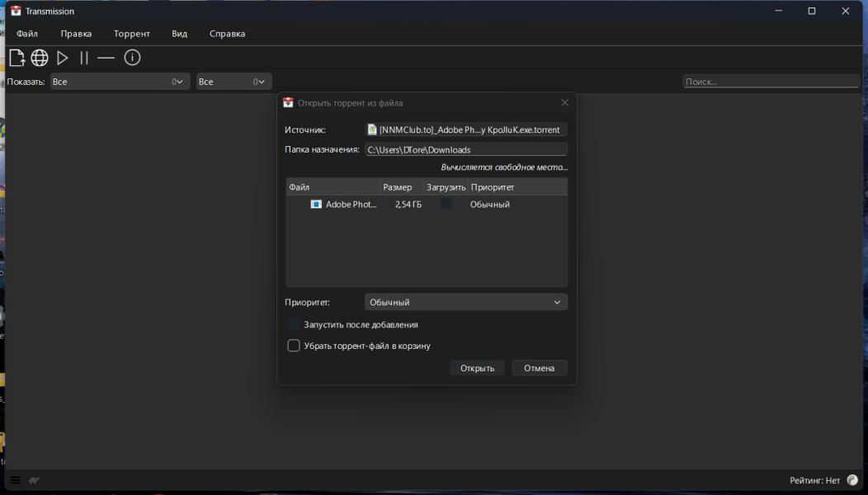Click the Поиск search field
The width and height of the screenshot is (868, 495).
[x=771, y=82]
